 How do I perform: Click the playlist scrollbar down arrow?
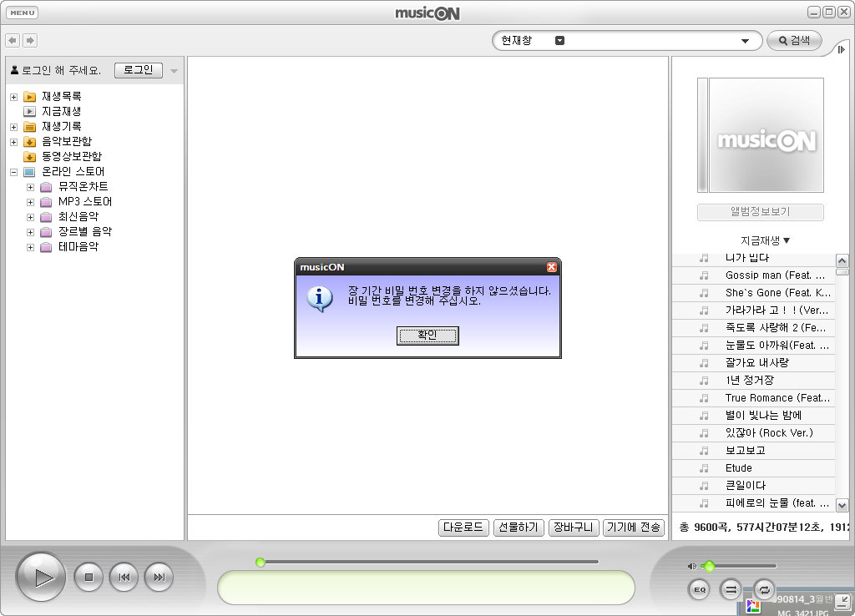click(842, 505)
